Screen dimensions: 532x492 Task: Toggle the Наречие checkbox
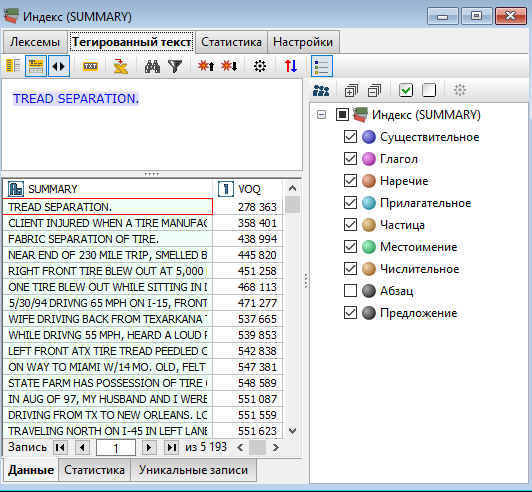pyautogui.click(x=350, y=181)
